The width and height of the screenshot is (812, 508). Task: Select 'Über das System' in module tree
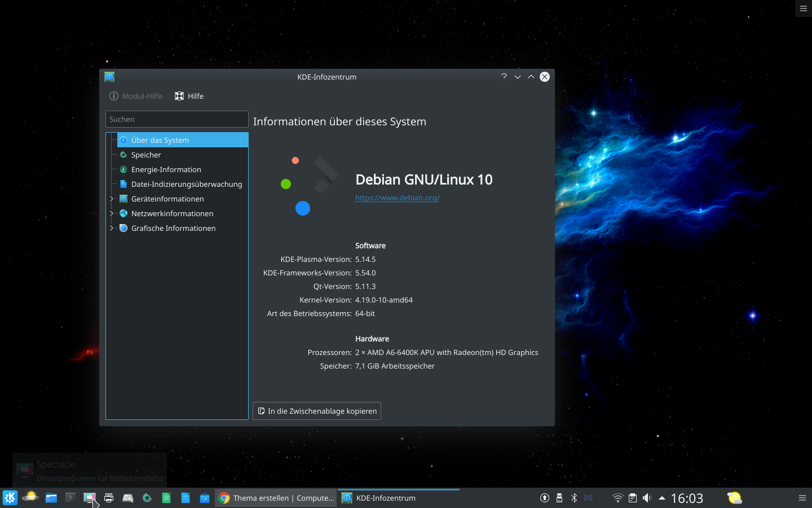click(183, 140)
